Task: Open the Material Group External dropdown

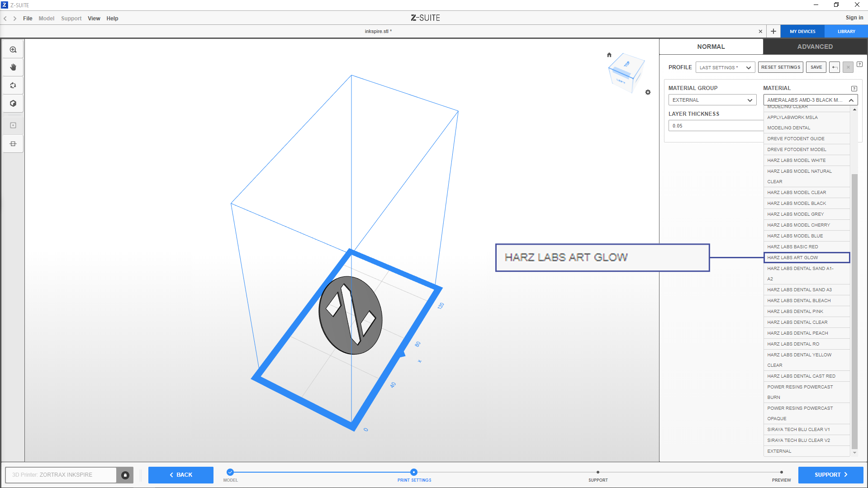Action: tap(712, 100)
